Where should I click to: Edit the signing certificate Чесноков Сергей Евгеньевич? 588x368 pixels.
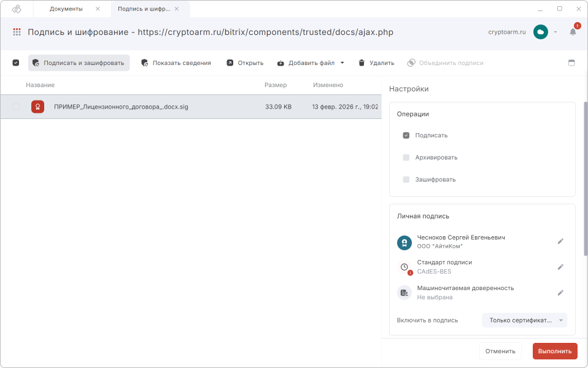(560, 242)
